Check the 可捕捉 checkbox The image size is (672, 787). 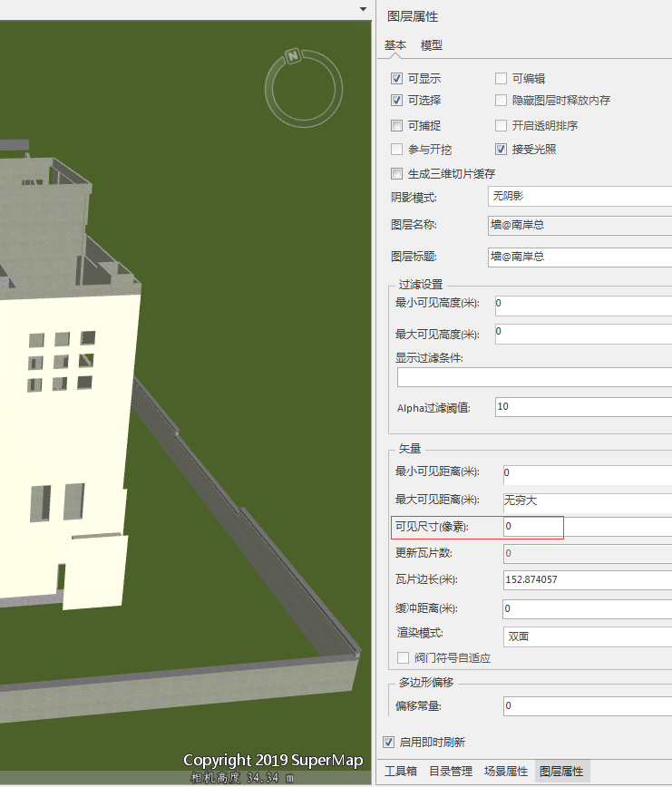[x=396, y=125]
